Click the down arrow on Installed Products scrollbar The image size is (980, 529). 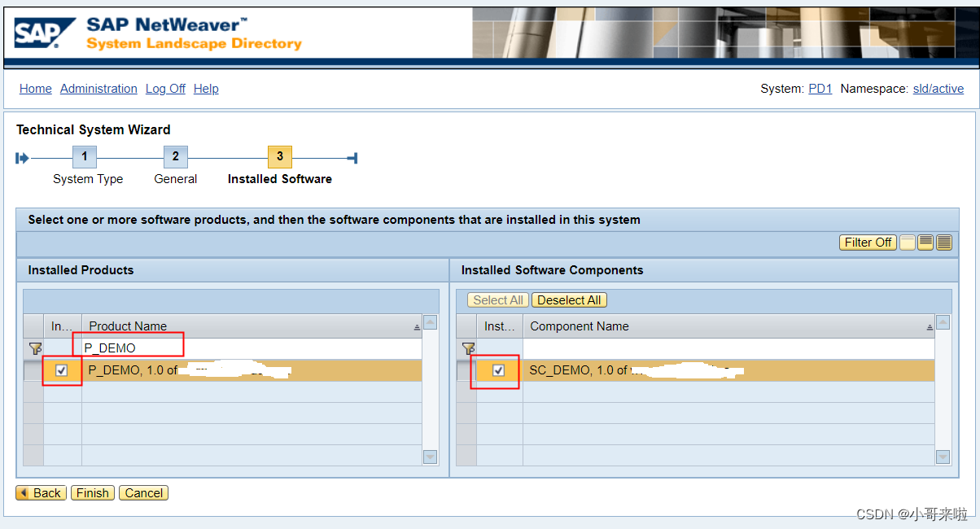430,457
